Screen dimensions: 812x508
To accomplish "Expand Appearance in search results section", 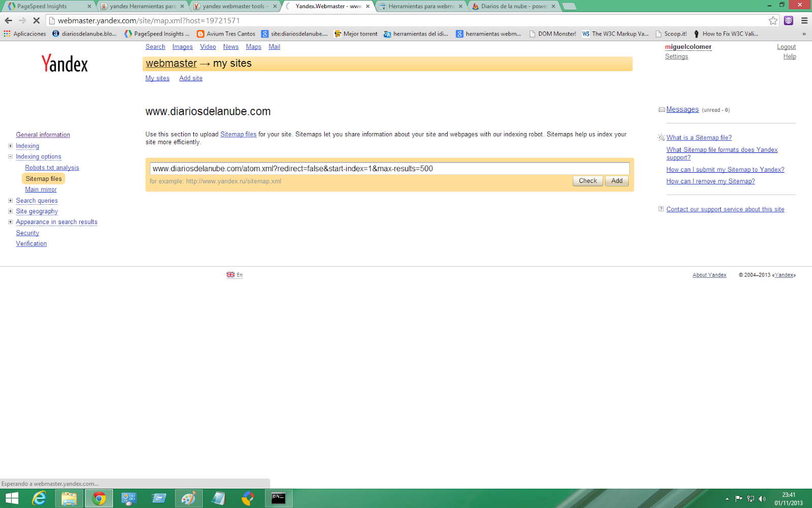I will click(x=10, y=221).
